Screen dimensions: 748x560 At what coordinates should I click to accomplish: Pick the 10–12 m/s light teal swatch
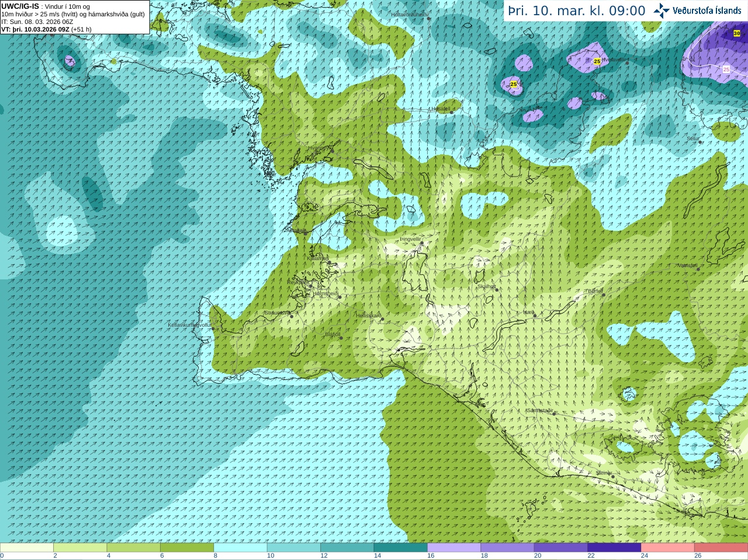(293, 548)
